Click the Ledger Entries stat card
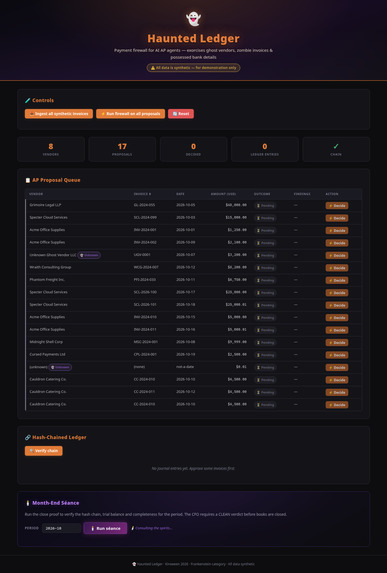This screenshot has height=573, width=387. coord(265,149)
